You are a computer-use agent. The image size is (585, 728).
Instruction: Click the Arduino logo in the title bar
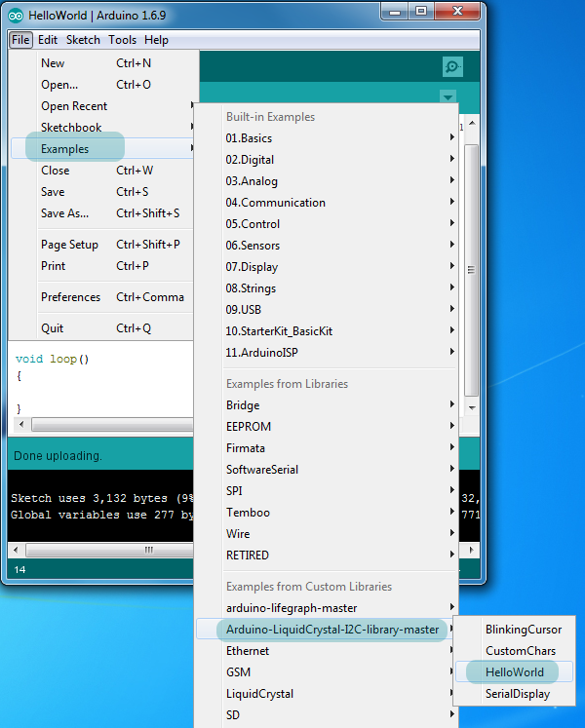[16, 16]
